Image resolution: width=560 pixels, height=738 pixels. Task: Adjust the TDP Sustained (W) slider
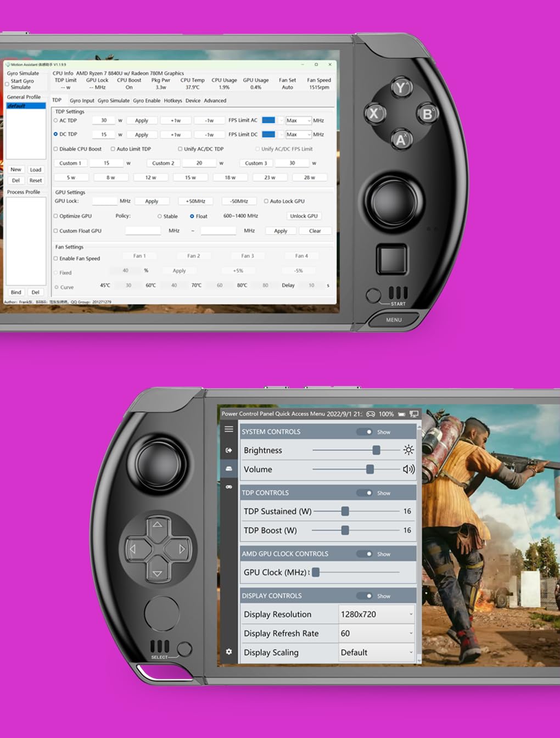tap(356, 511)
